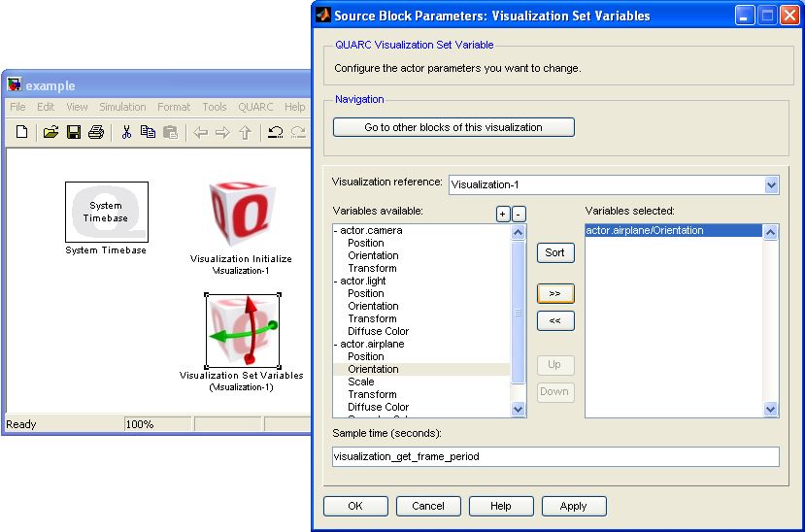
Task: Select Diffuse Color under actor.airplane
Action: click(378, 407)
